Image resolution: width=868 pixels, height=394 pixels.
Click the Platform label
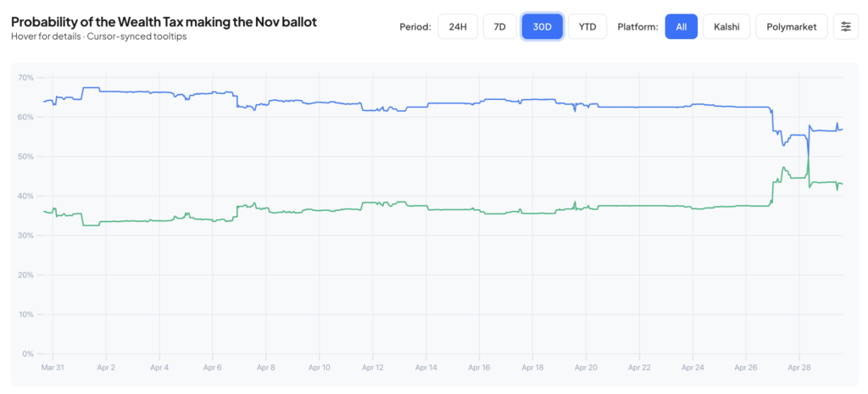[x=637, y=27]
